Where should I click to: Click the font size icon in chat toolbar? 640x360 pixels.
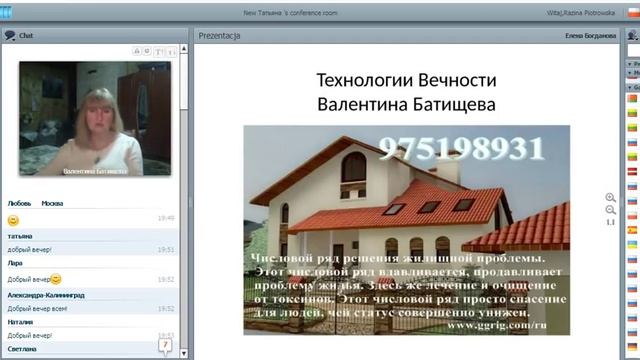click(171, 52)
